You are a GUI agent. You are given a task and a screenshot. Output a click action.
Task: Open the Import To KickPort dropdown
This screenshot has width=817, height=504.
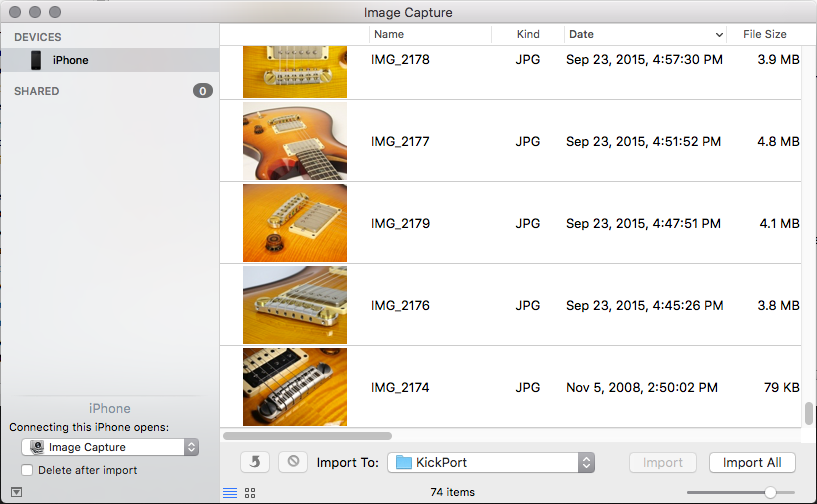(x=491, y=462)
